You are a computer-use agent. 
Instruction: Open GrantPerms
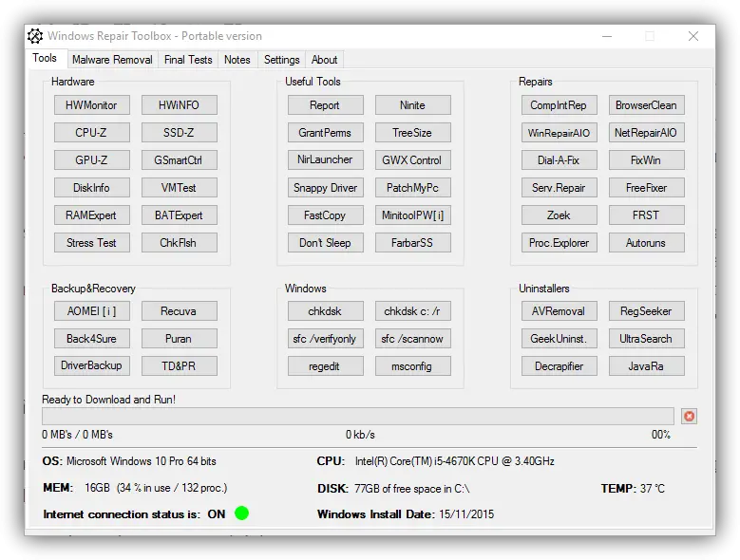tap(325, 133)
